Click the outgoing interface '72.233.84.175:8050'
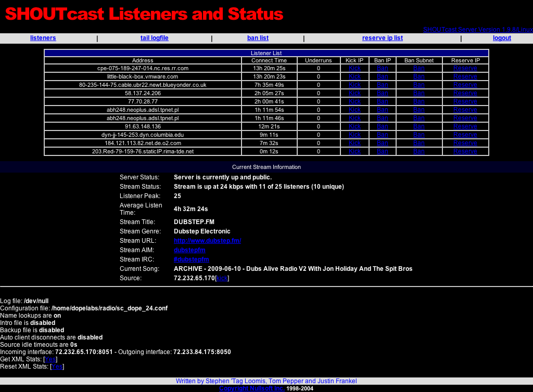This screenshot has width=533, height=392. point(202,352)
